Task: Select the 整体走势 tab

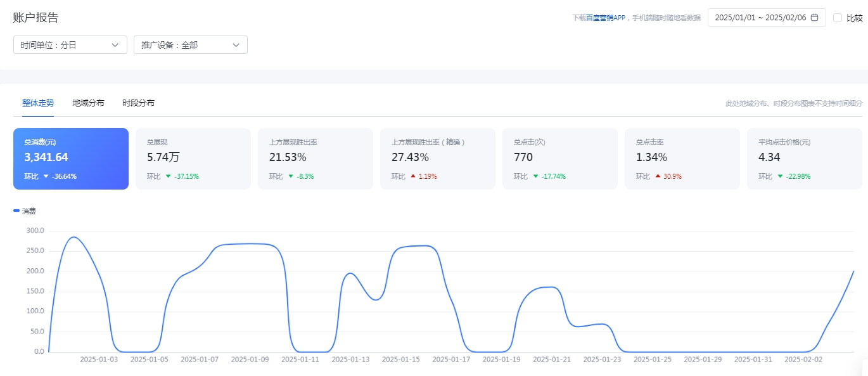Action: pyautogui.click(x=38, y=103)
